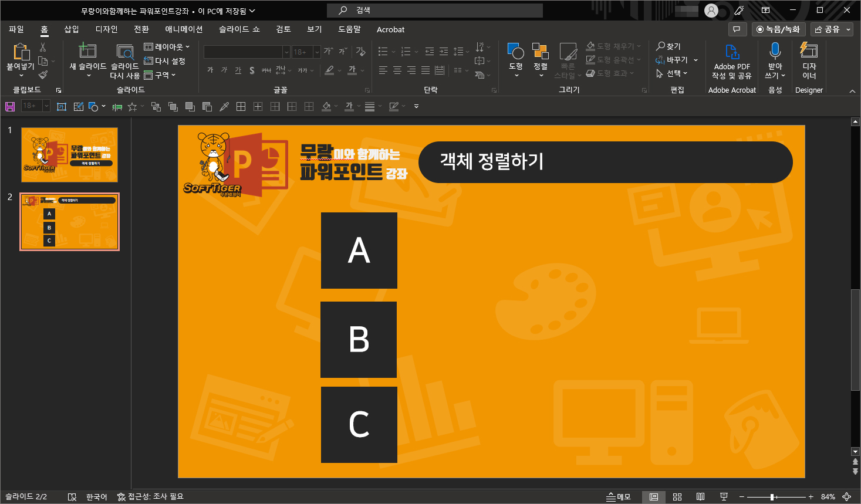Switch to slide sorter view icon

point(677,497)
